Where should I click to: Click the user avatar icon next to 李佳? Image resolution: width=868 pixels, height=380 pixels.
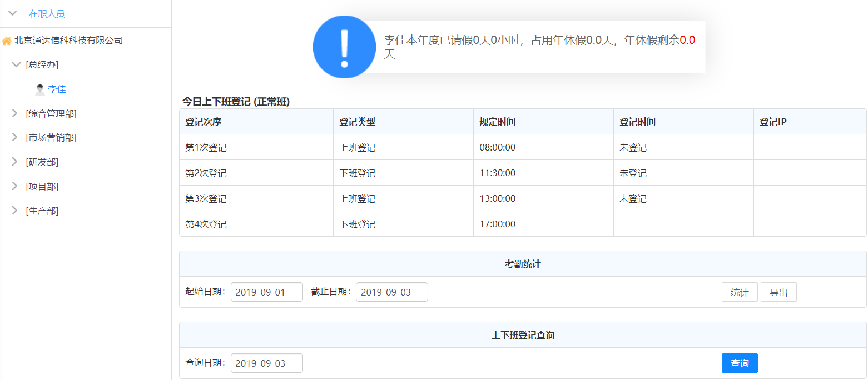[40, 89]
